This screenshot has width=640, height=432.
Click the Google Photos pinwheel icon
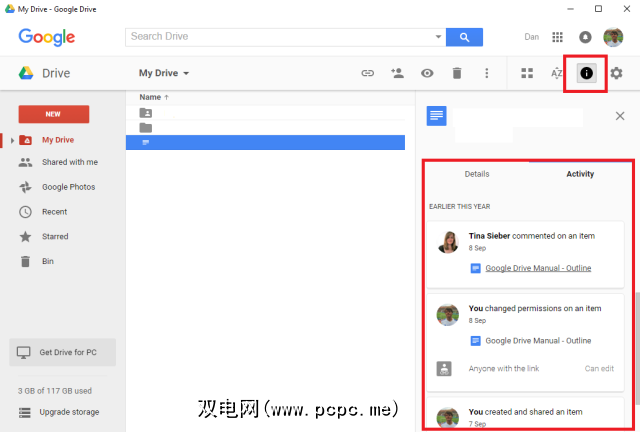25,187
